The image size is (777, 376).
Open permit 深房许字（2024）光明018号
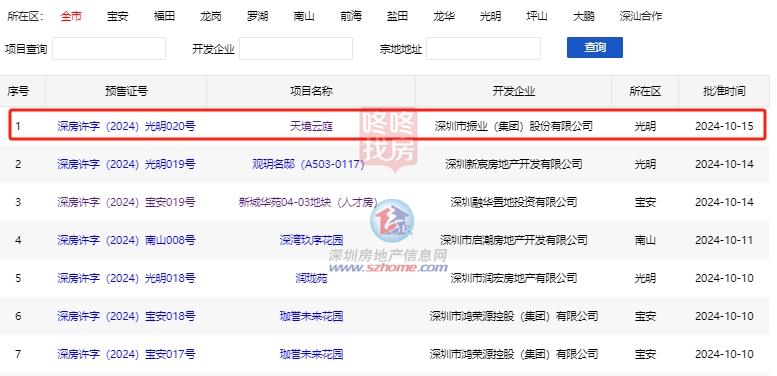(126, 278)
